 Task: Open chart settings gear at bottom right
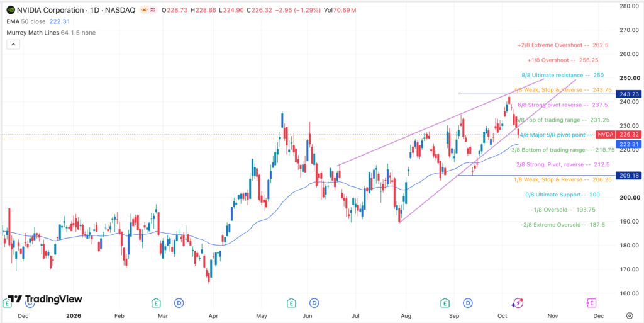pos(630,315)
